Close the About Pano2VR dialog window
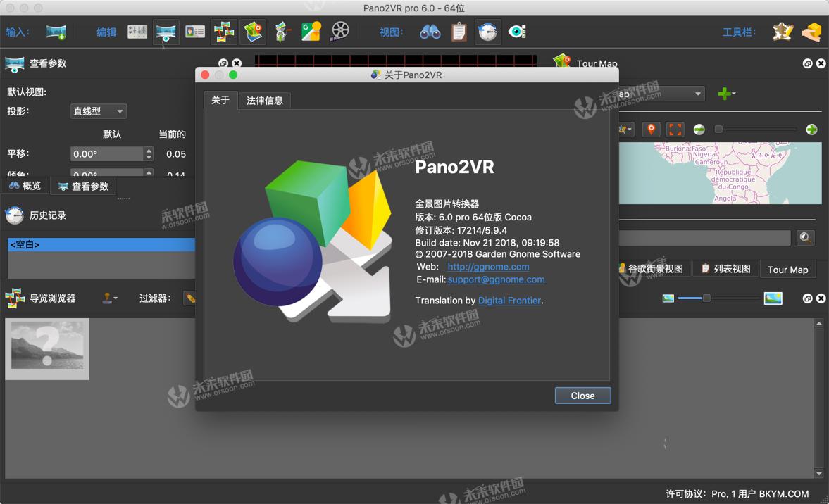Screen dimensions: 829x504 click(205, 75)
